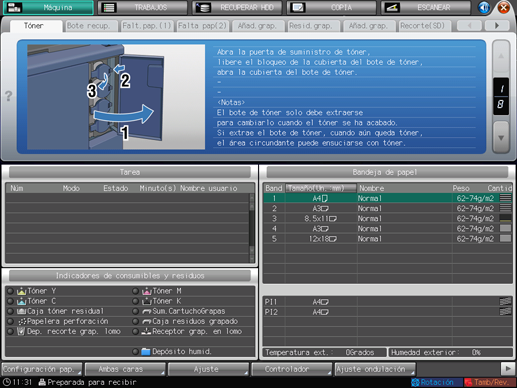517x388 pixels.
Task: Go to previous help page up arrow
Action: [501, 57]
